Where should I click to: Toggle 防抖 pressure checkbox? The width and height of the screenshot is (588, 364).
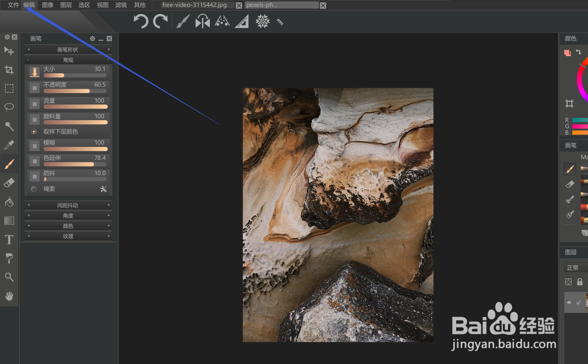[34, 176]
